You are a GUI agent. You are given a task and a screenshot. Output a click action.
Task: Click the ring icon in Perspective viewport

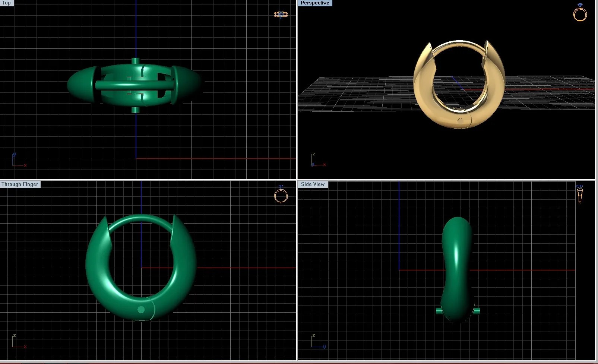[x=580, y=13]
